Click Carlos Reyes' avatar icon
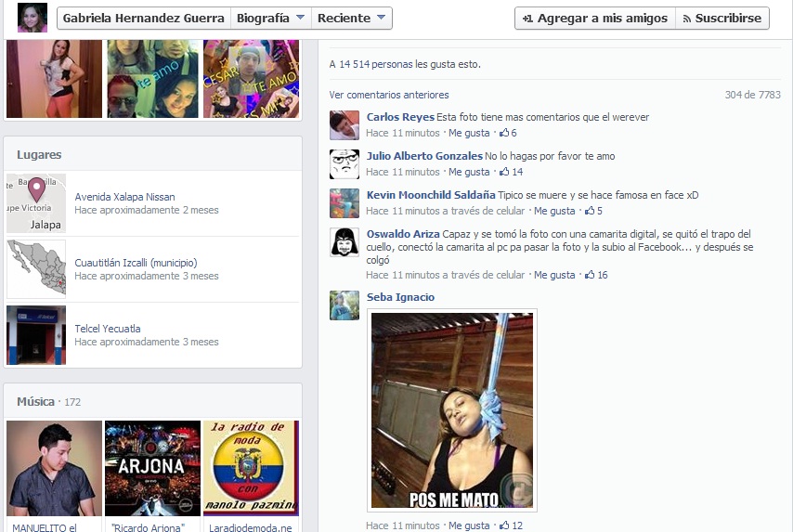This screenshot has height=532, width=793. pyautogui.click(x=344, y=125)
